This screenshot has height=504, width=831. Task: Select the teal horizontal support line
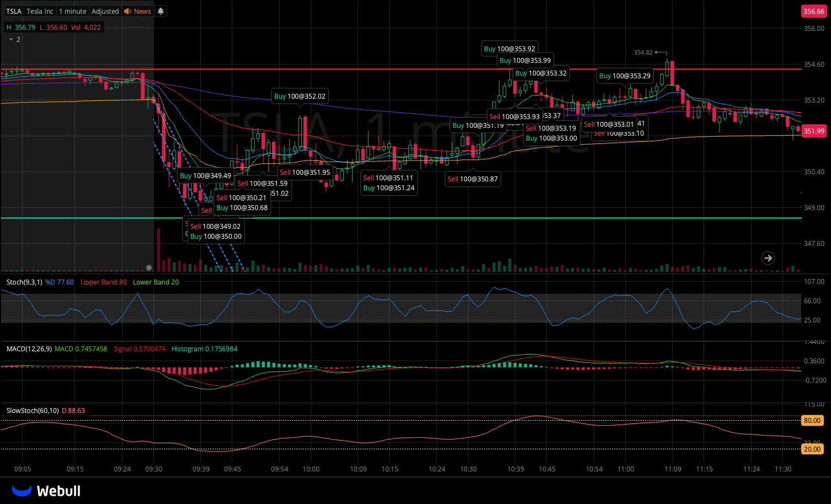tap(401, 218)
